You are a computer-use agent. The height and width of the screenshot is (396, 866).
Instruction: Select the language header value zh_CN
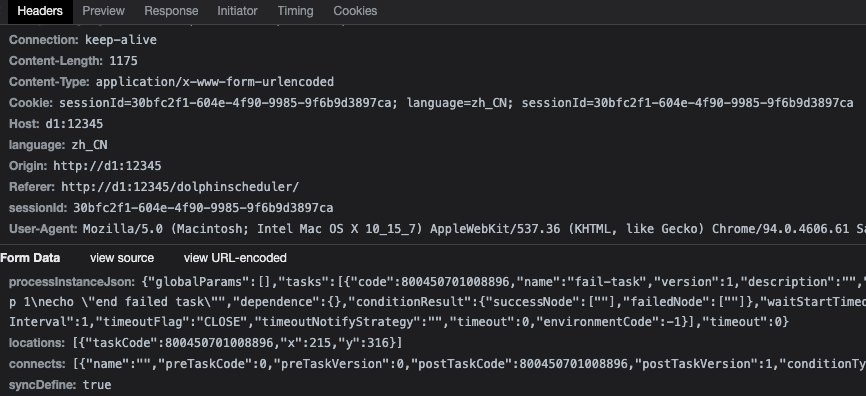pos(89,145)
